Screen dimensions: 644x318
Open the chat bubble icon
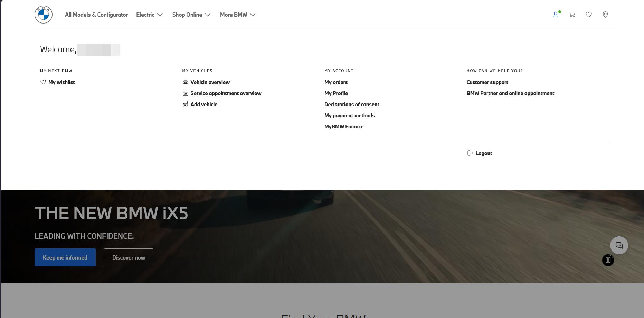point(619,245)
